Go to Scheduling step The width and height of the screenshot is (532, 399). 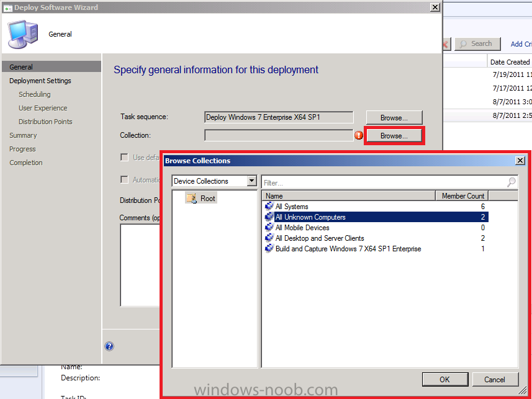coord(35,94)
